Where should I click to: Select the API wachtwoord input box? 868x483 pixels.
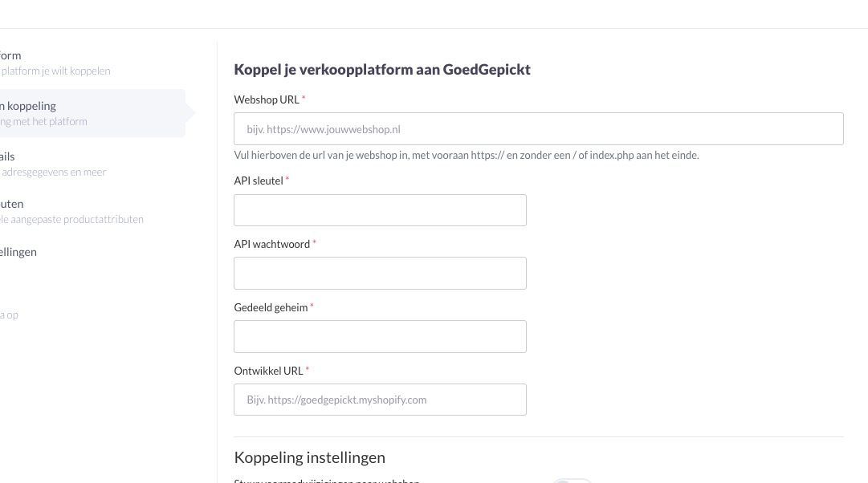380,274
